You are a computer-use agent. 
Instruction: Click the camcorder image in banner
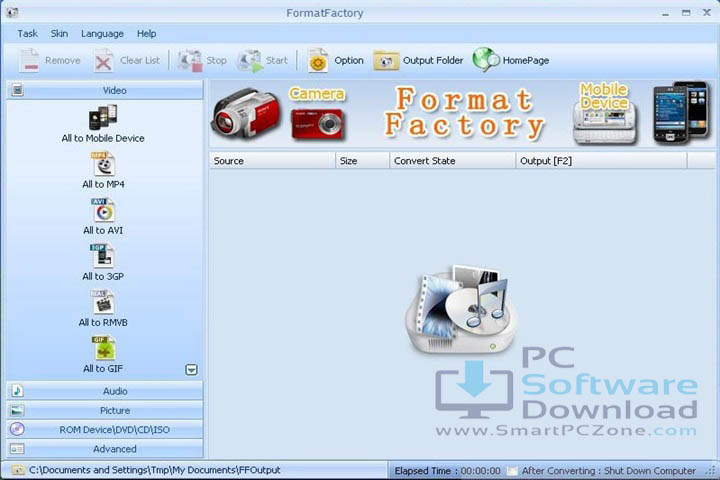coord(246,113)
